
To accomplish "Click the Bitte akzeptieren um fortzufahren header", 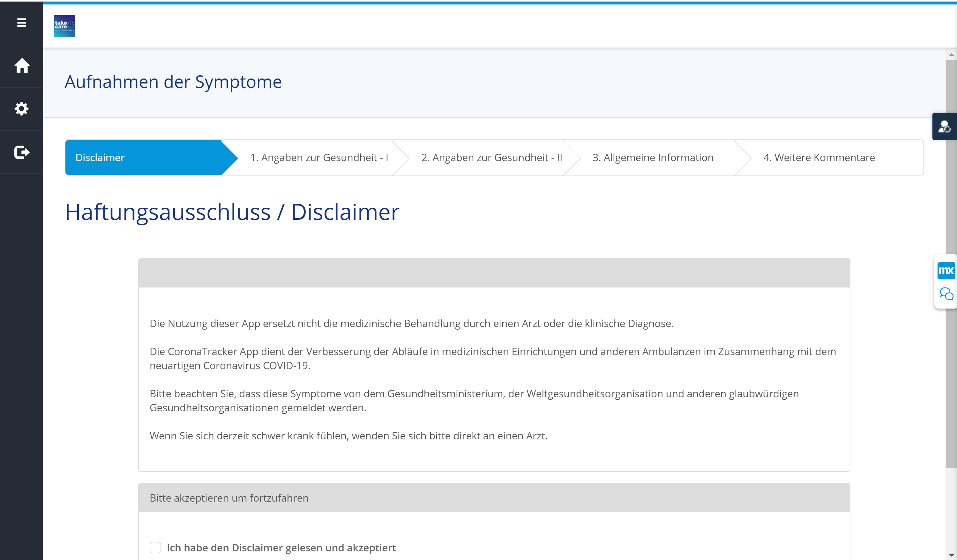I will pos(229,498).
